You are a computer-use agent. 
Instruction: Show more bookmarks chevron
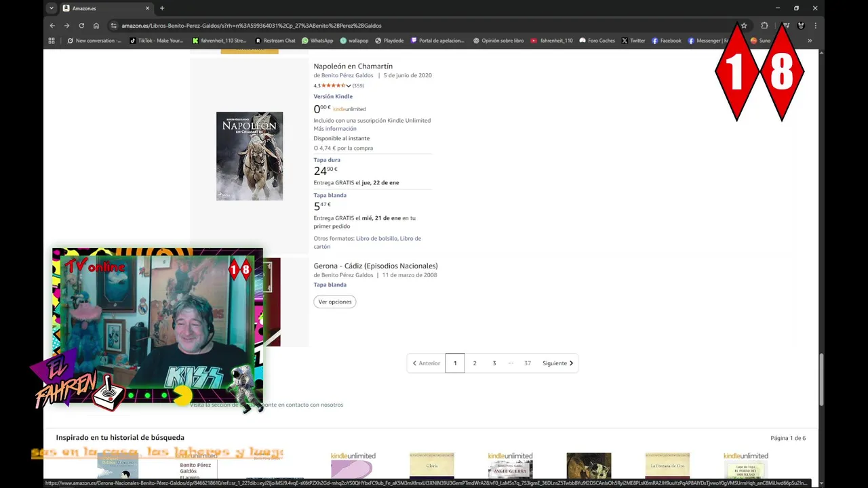810,41
